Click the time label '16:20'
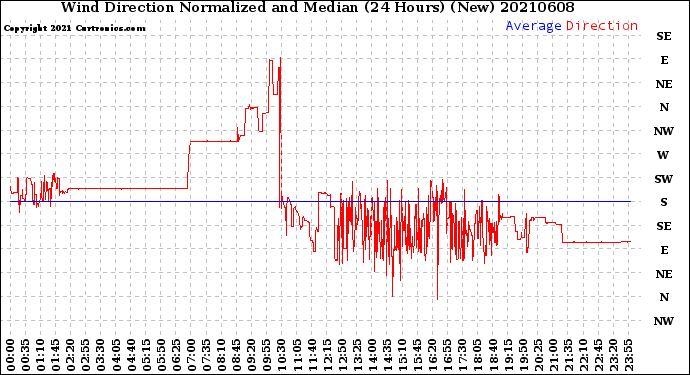Screen dimensions: 690x375 click(x=433, y=355)
